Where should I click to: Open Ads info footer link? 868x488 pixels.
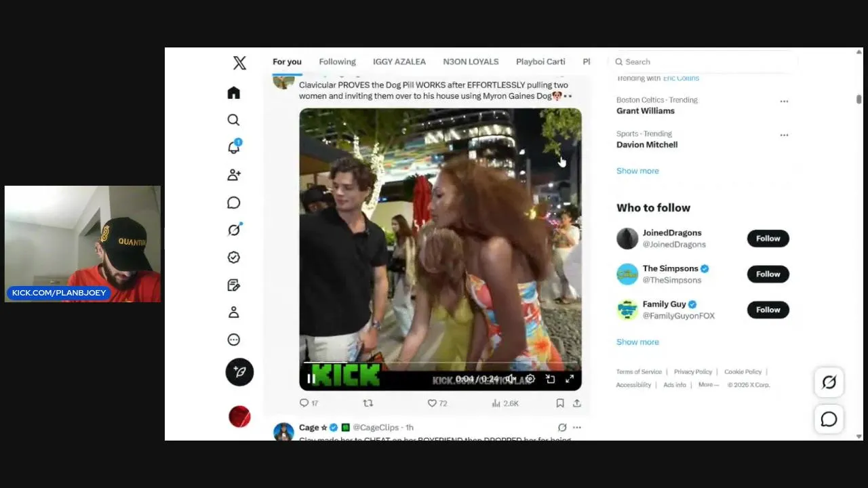[x=675, y=385]
